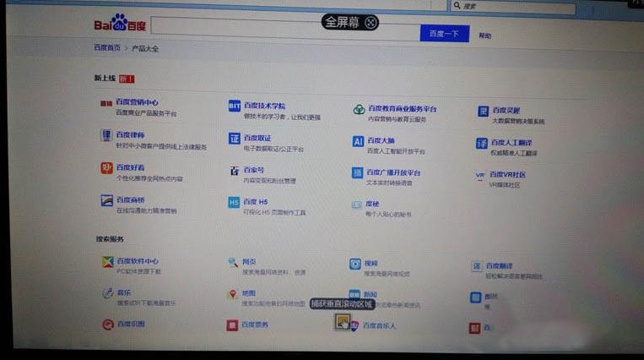Open the 网页 search link
The image size is (644, 360).
249,262
